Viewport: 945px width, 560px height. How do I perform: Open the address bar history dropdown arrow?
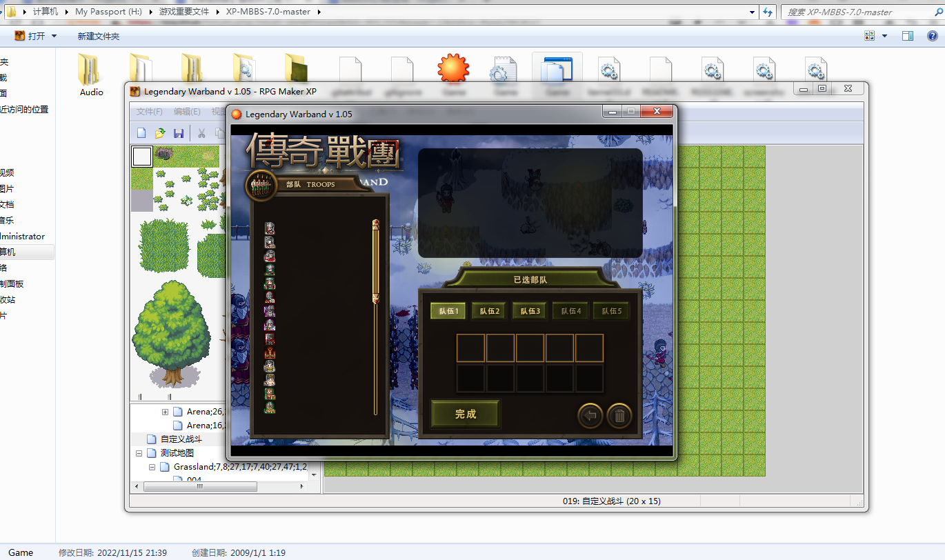753,12
